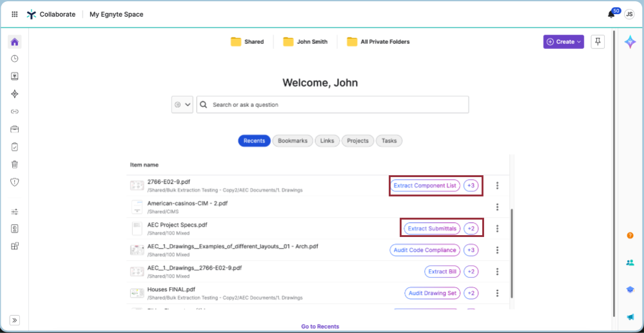The image size is (644, 333).
Task: Open file 2766-E02-9.pdf
Action: (x=168, y=182)
